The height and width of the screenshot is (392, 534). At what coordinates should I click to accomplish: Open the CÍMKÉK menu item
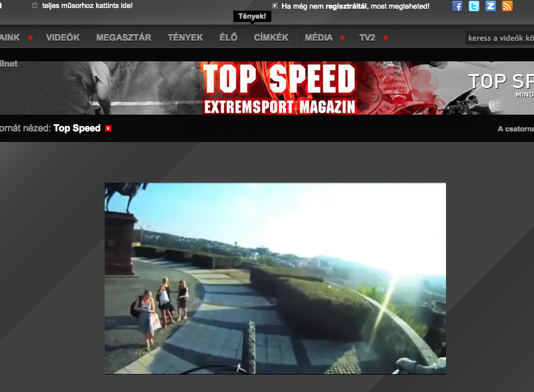coord(271,37)
